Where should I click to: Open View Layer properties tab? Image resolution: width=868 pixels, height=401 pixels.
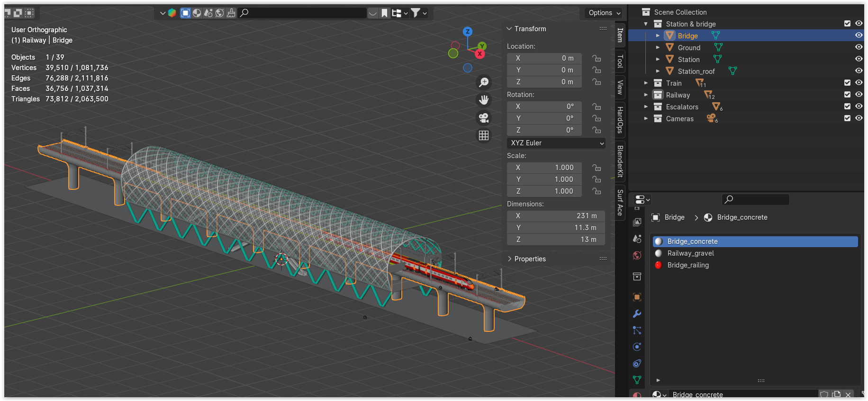coord(637,222)
